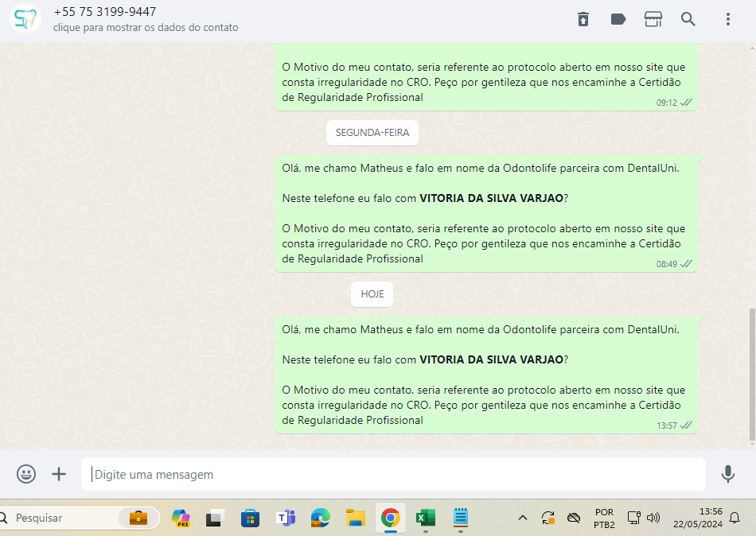Image resolution: width=756 pixels, height=536 pixels.
Task: Open Microsoft Edge from taskbar
Action: [x=320, y=519]
